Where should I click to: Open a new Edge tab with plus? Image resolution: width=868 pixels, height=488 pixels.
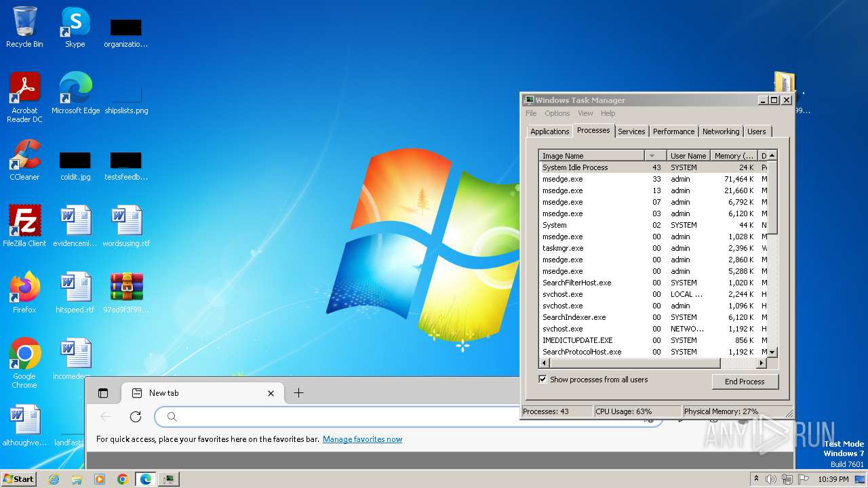click(x=298, y=392)
